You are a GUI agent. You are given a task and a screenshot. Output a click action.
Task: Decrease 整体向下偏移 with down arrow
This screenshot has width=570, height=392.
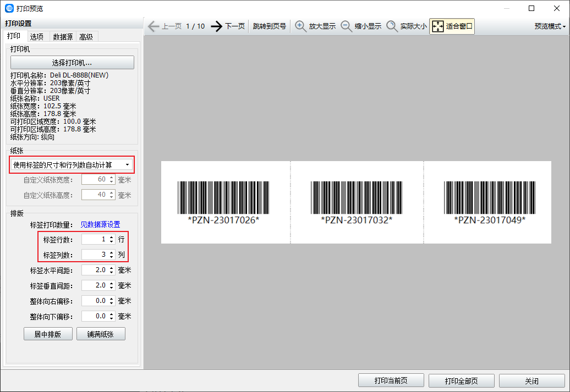[x=111, y=319]
